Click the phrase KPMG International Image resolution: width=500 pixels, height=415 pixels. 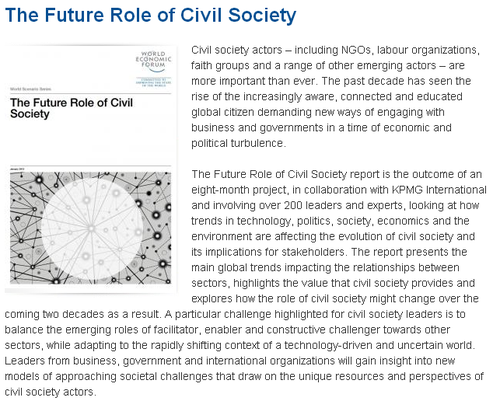tap(439, 190)
